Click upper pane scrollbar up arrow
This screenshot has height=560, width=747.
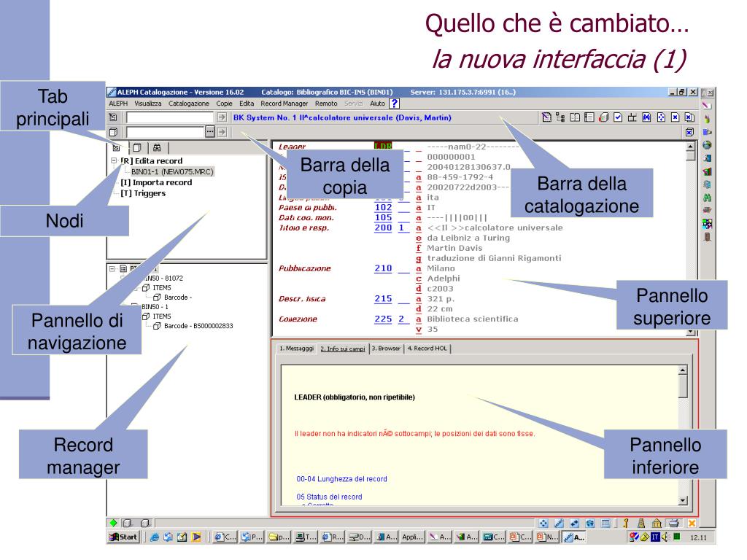[x=690, y=145]
